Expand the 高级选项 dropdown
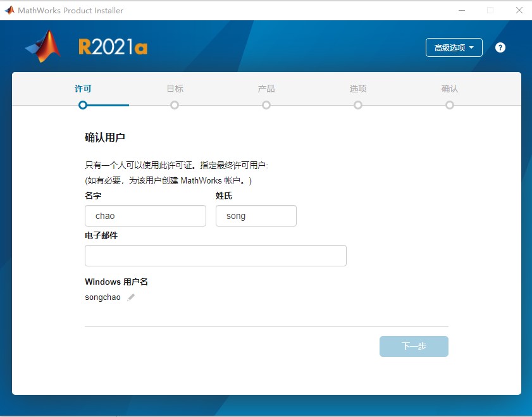The height and width of the screenshot is (417, 532). click(454, 47)
